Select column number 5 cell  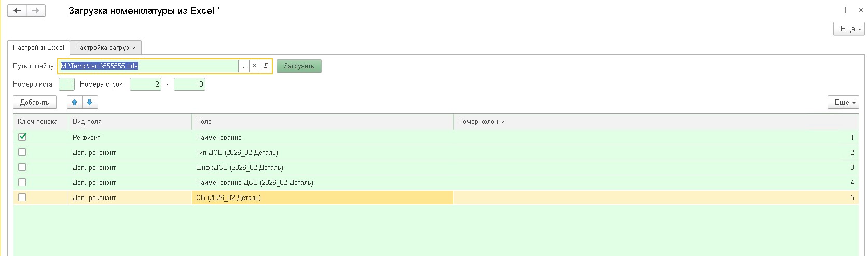pos(656,197)
